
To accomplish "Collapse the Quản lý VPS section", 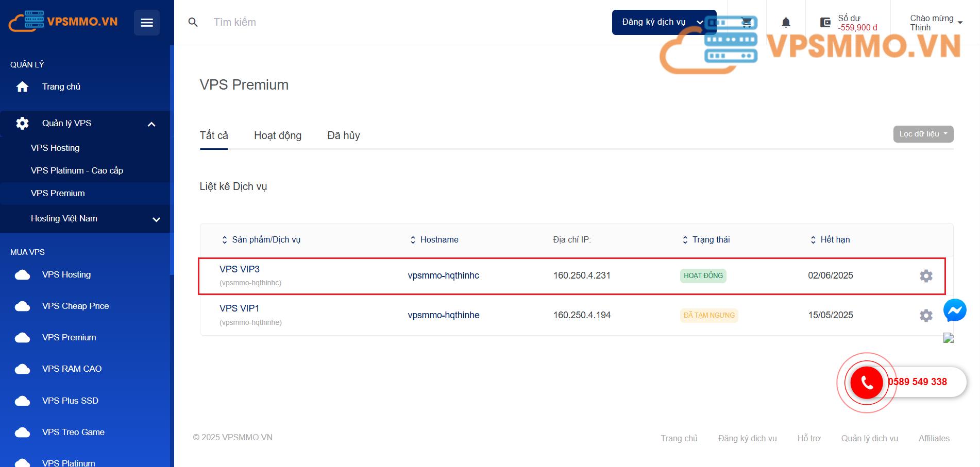I will (x=151, y=124).
